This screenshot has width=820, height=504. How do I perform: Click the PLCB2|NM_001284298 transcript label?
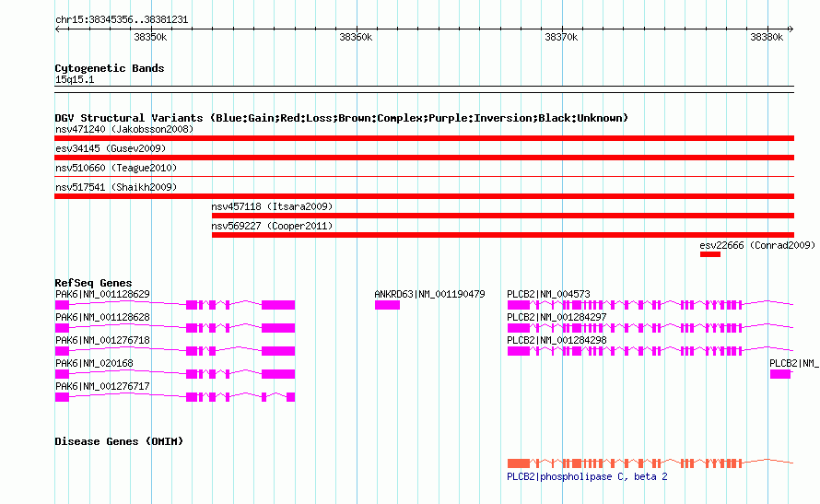(x=556, y=340)
